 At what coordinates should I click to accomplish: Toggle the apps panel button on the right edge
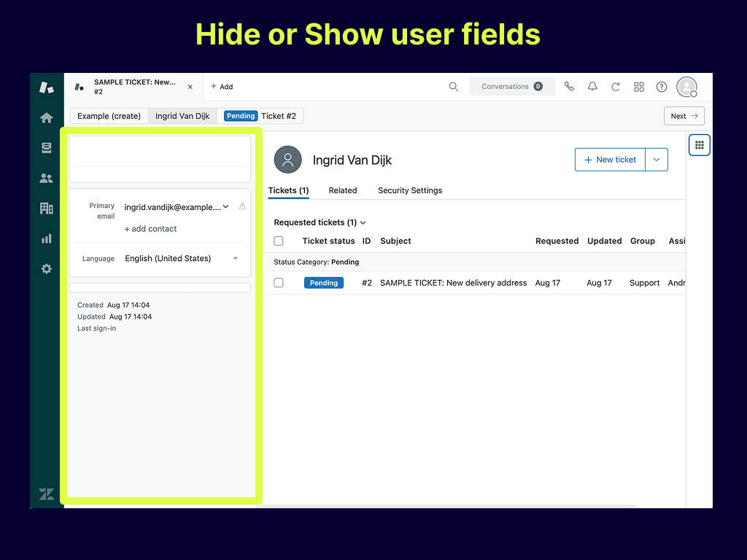(699, 145)
